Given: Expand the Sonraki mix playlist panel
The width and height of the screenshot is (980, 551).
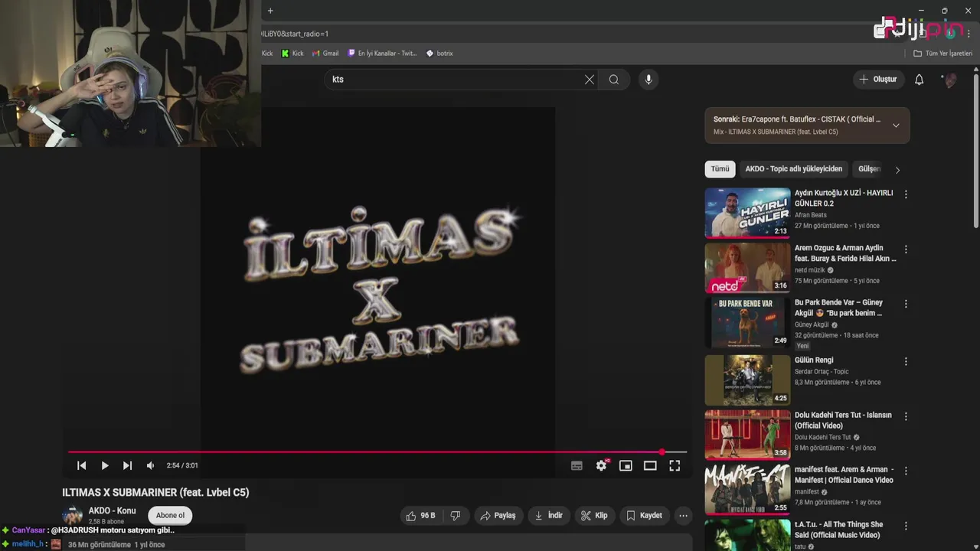Looking at the screenshot, I should tap(896, 126).
